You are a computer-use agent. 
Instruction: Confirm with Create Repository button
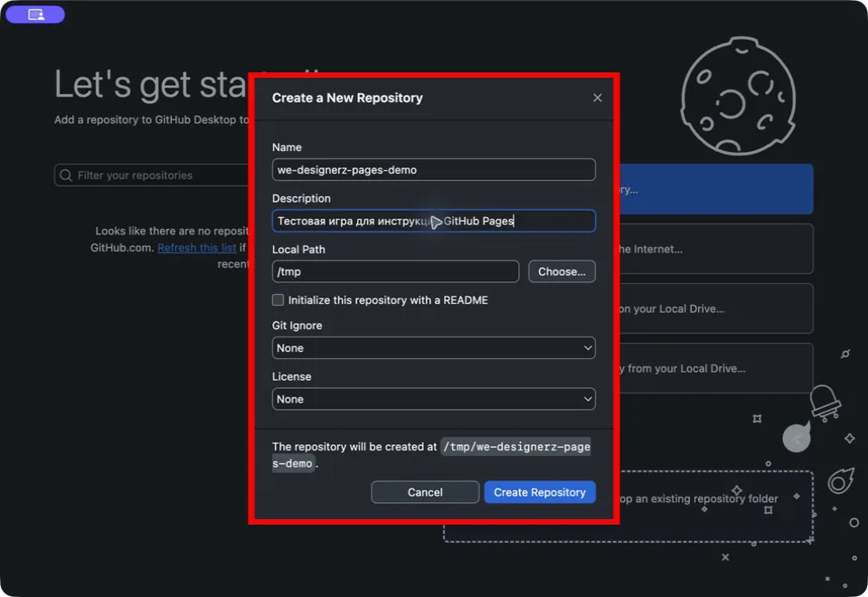(540, 492)
